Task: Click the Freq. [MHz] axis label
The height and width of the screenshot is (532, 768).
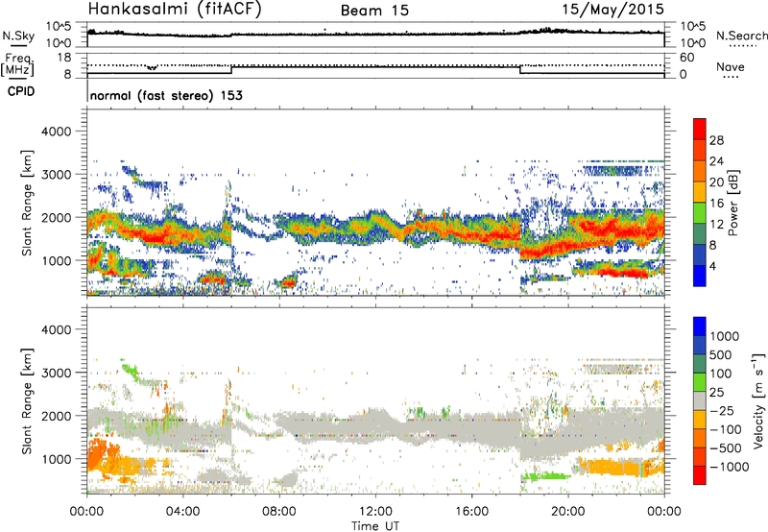Action: (17, 65)
